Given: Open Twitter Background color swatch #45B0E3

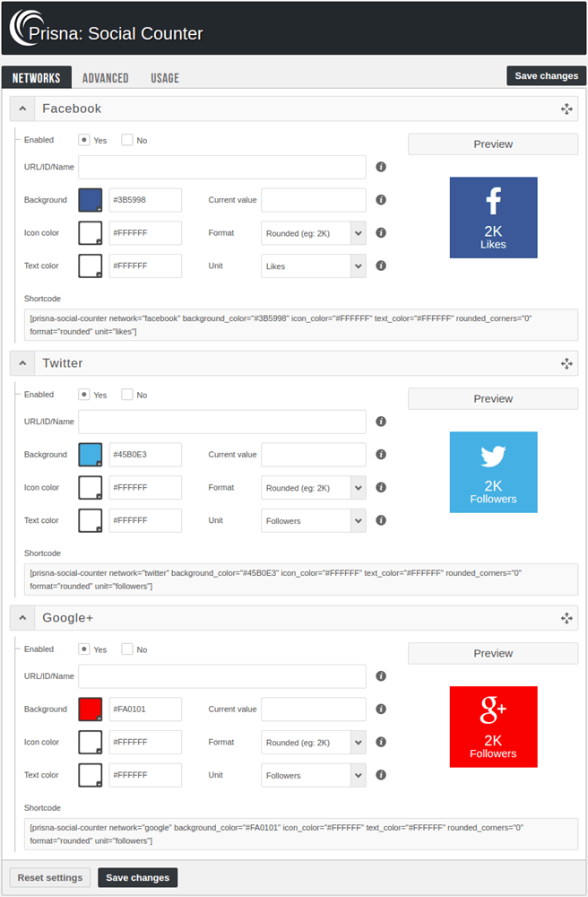Looking at the screenshot, I should (x=91, y=455).
